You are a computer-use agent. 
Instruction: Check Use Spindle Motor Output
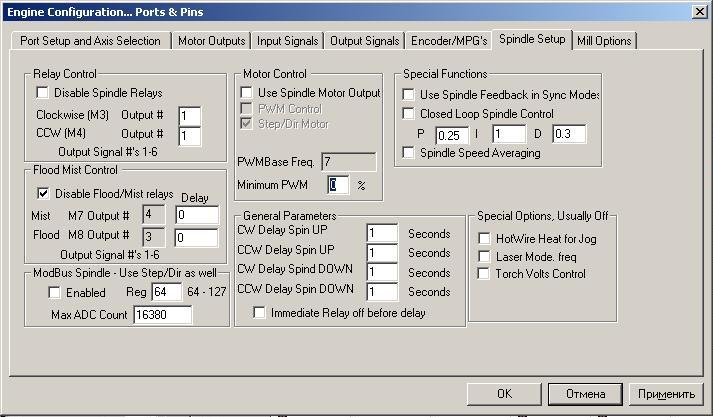[246, 93]
